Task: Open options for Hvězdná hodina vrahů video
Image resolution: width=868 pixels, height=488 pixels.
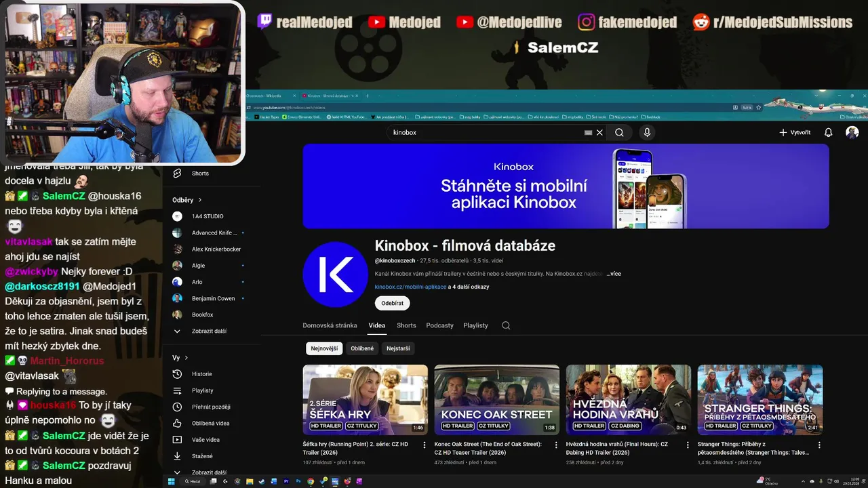Action: (x=688, y=445)
